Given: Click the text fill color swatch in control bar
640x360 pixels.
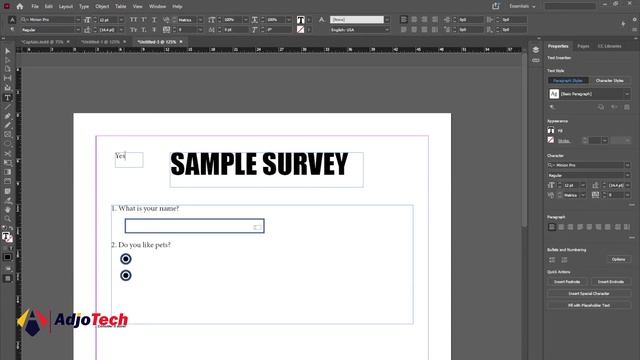Looking at the screenshot, I should point(300,20).
